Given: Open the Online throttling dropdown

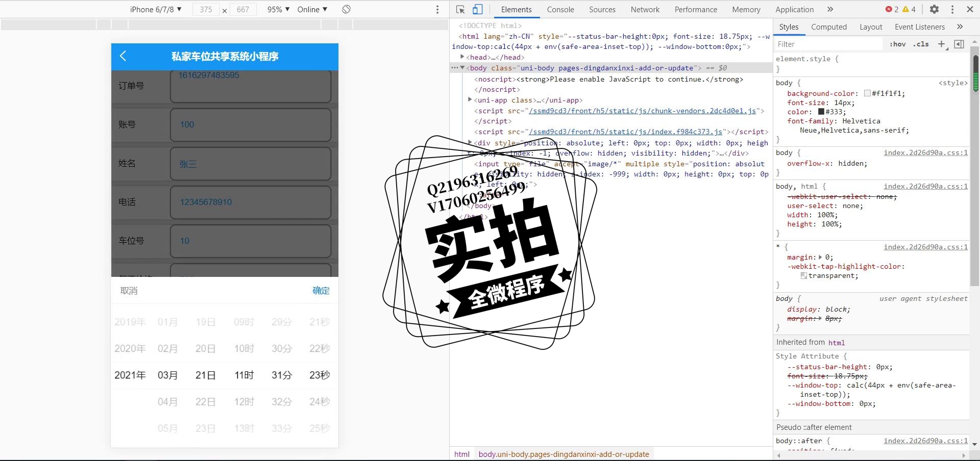Looking at the screenshot, I should tap(312, 9).
